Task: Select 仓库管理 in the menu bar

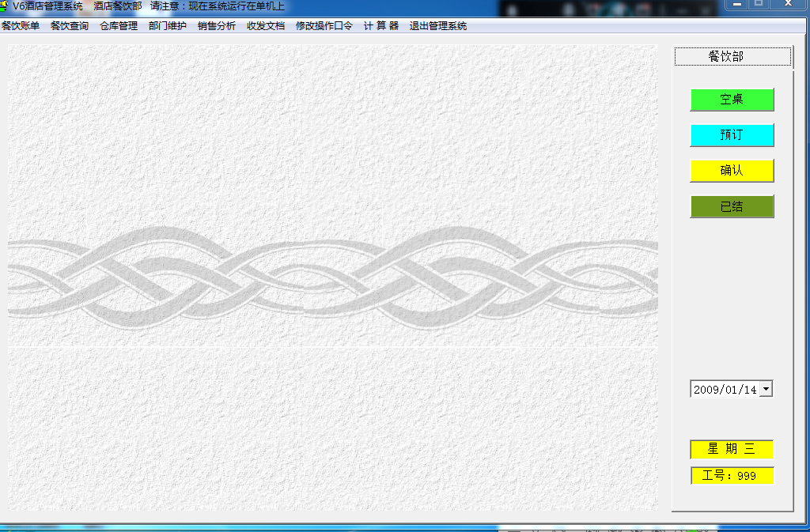Action: tap(119, 25)
